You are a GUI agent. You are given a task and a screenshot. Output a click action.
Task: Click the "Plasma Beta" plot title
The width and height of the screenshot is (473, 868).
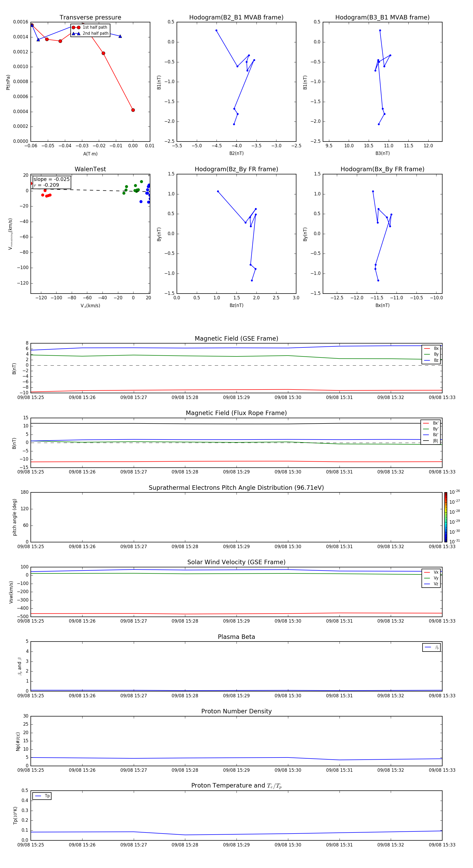click(236, 637)
